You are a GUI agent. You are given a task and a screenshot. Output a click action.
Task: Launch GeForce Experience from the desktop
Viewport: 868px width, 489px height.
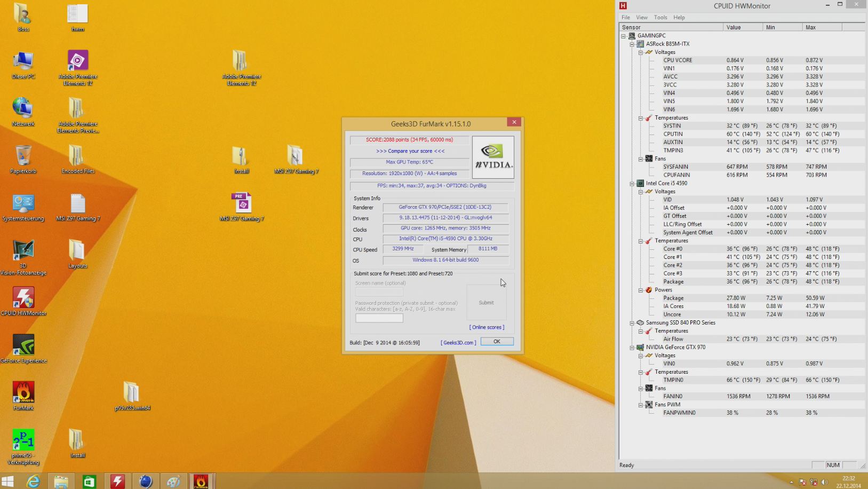point(23,349)
